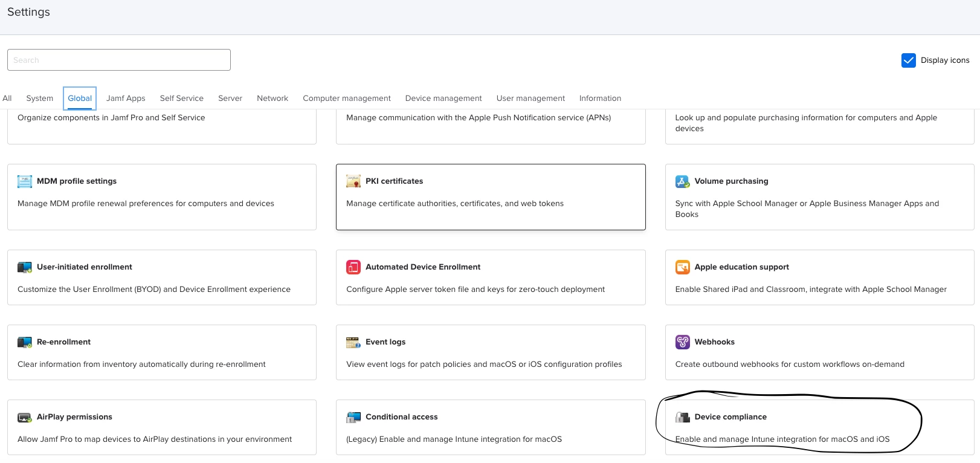The width and height of the screenshot is (980, 463).
Task: Open the User management tab
Action: coord(530,99)
